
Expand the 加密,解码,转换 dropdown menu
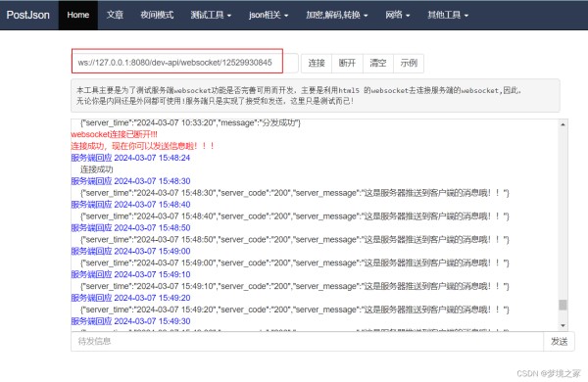(337, 15)
